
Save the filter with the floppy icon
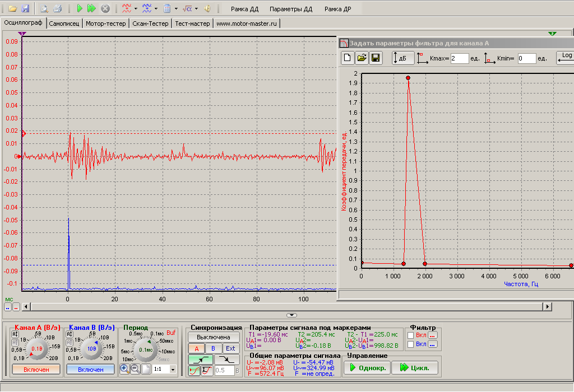tap(376, 58)
